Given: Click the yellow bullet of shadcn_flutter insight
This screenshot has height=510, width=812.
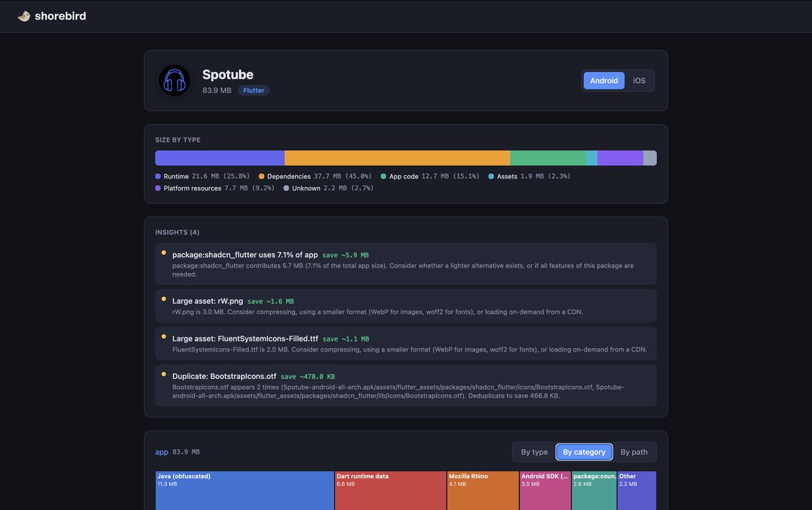Looking at the screenshot, I should [164, 253].
